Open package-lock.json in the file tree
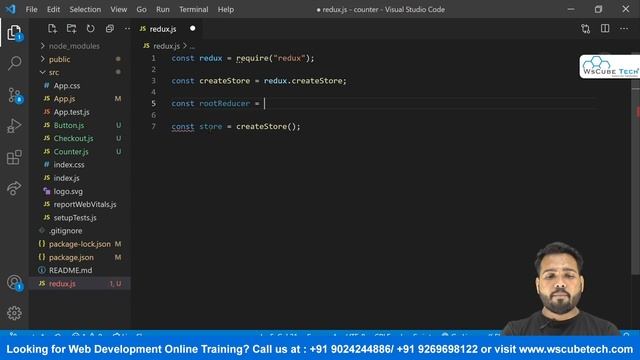This screenshot has height=360, width=640. pyautogui.click(x=80, y=244)
